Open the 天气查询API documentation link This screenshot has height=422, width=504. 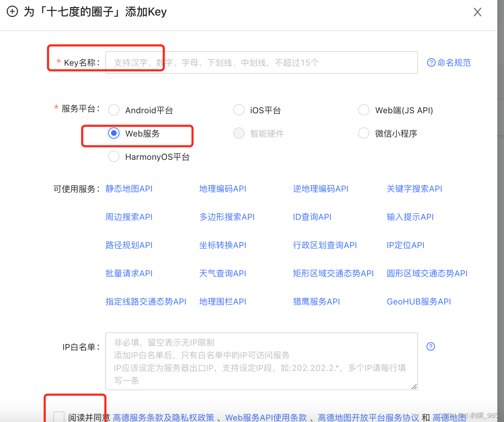coord(222,273)
